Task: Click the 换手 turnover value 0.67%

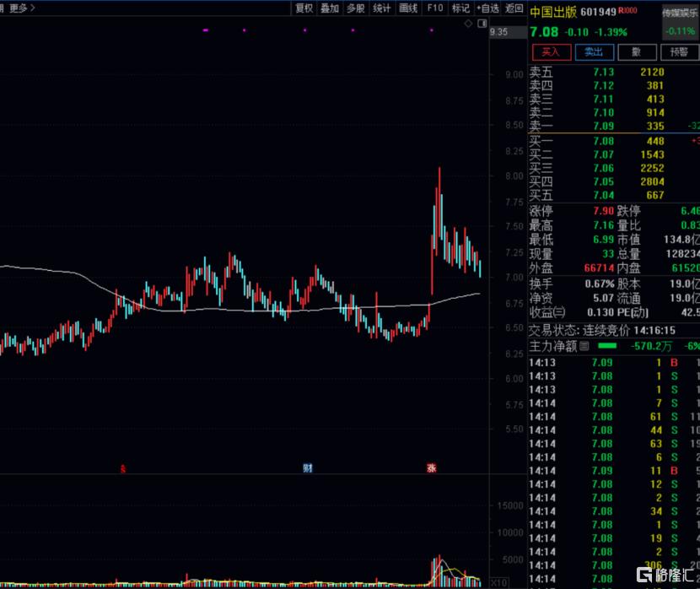Action: (600, 284)
